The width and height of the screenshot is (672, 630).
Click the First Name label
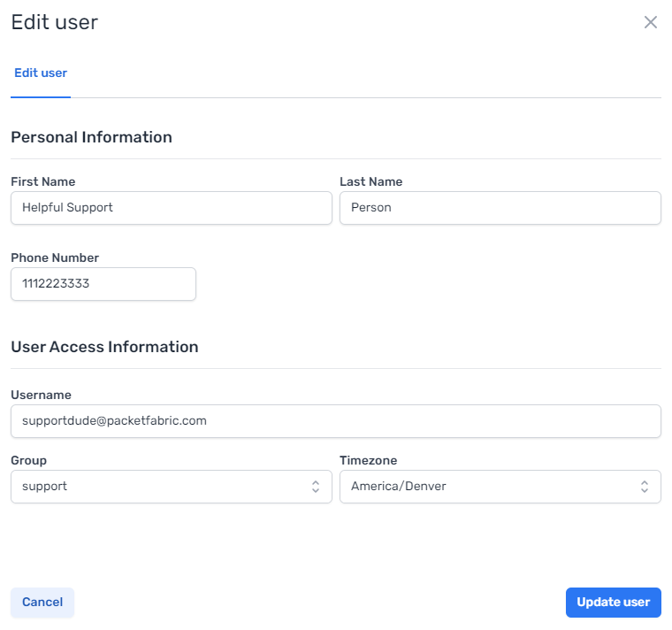[42, 181]
